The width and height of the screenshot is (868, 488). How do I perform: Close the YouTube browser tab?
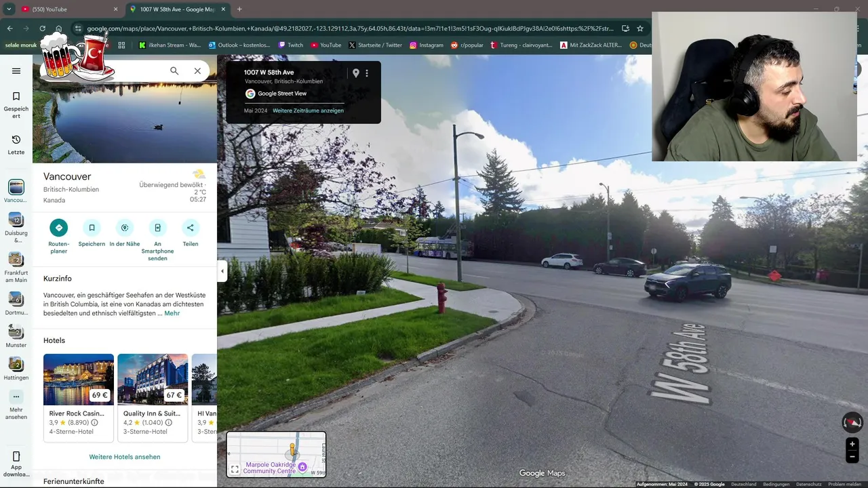[x=115, y=9]
